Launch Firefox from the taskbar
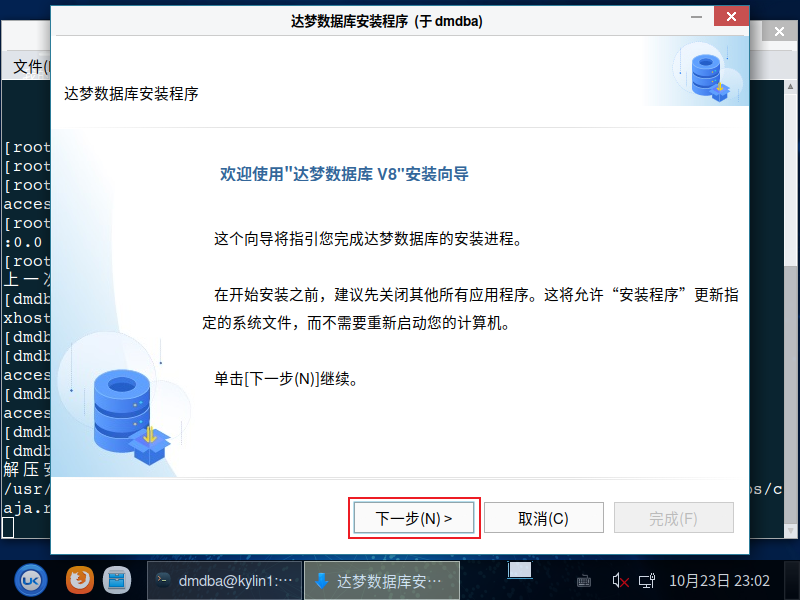Image resolution: width=800 pixels, height=600 pixels. pos(80,580)
